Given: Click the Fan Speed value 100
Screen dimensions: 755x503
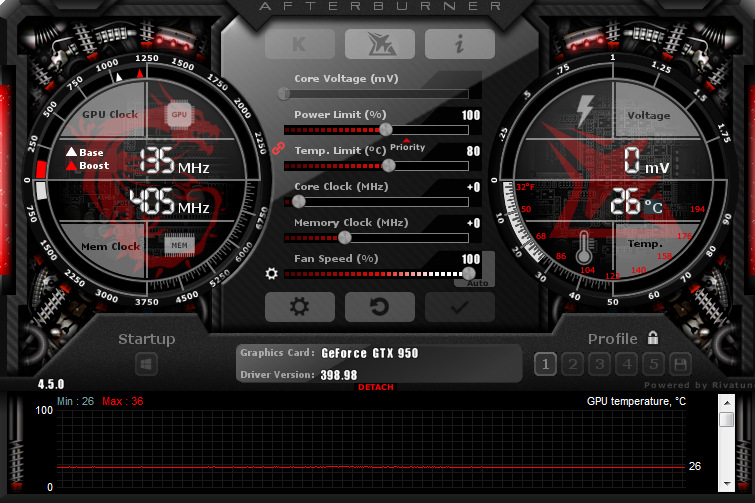Looking at the screenshot, I should pyautogui.click(x=470, y=259).
